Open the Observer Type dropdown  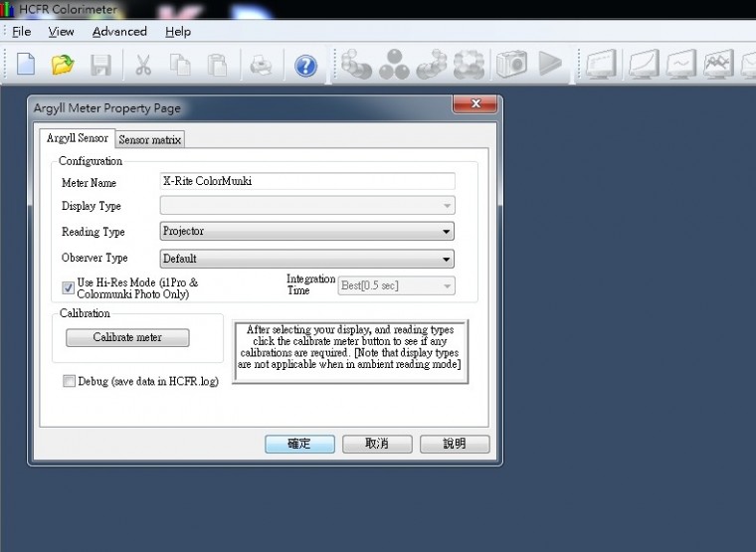(x=307, y=259)
